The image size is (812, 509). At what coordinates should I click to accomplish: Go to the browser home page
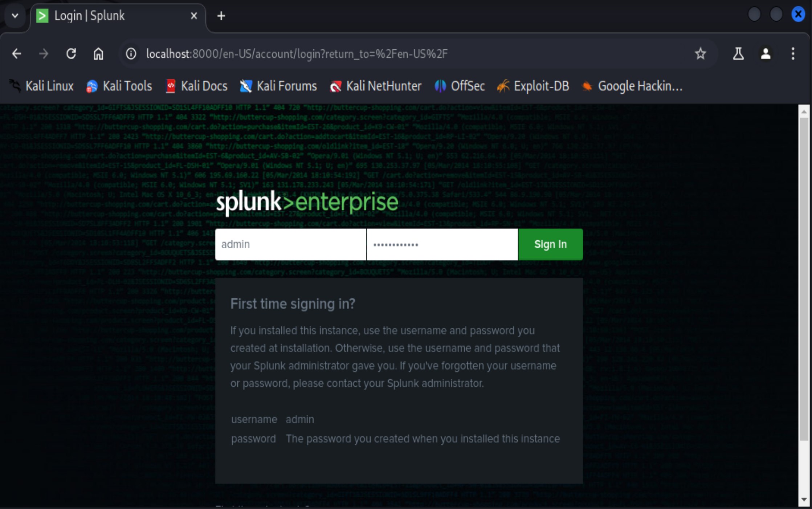click(98, 54)
